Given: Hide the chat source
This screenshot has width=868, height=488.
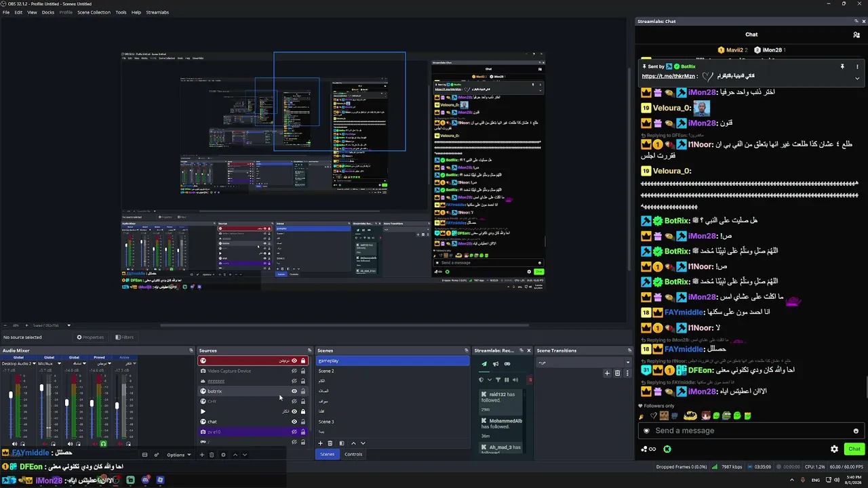Looking at the screenshot, I should click(294, 422).
